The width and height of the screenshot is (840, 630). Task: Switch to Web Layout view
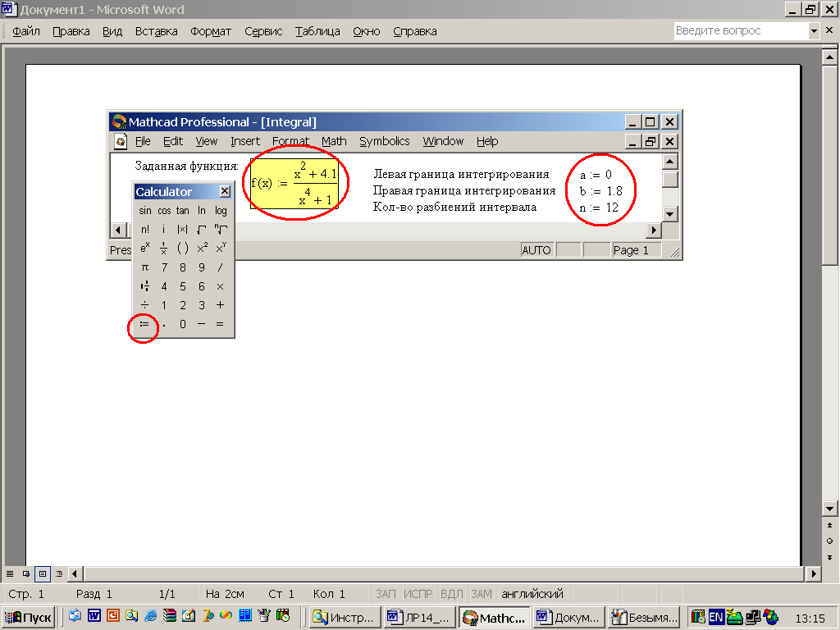(x=25, y=573)
